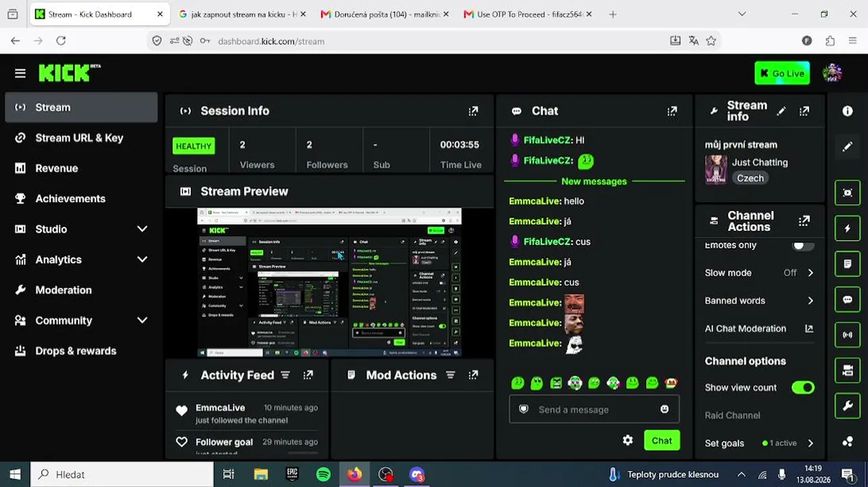Switch to the jak zapnout stream Google tab

(x=241, y=14)
